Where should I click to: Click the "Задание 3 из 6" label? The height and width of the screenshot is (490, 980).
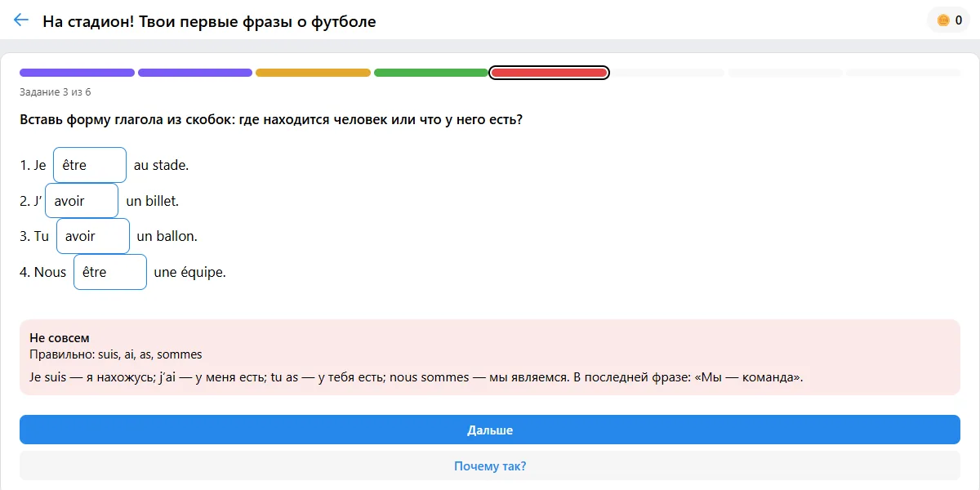click(x=56, y=91)
